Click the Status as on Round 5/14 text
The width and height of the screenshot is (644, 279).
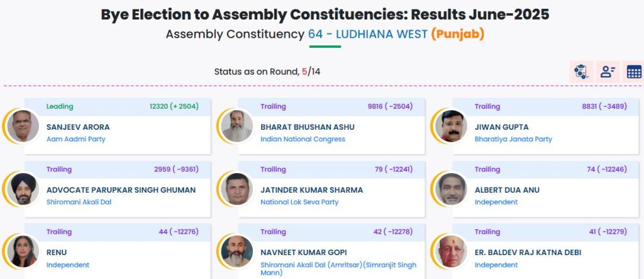[271, 71]
